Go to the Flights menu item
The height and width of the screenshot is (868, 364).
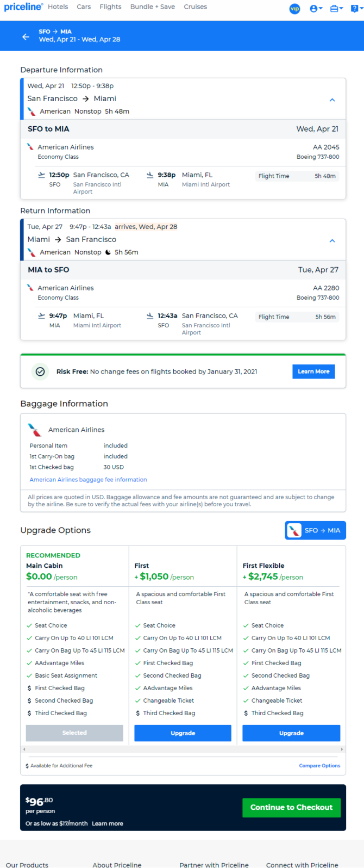point(110,7)
